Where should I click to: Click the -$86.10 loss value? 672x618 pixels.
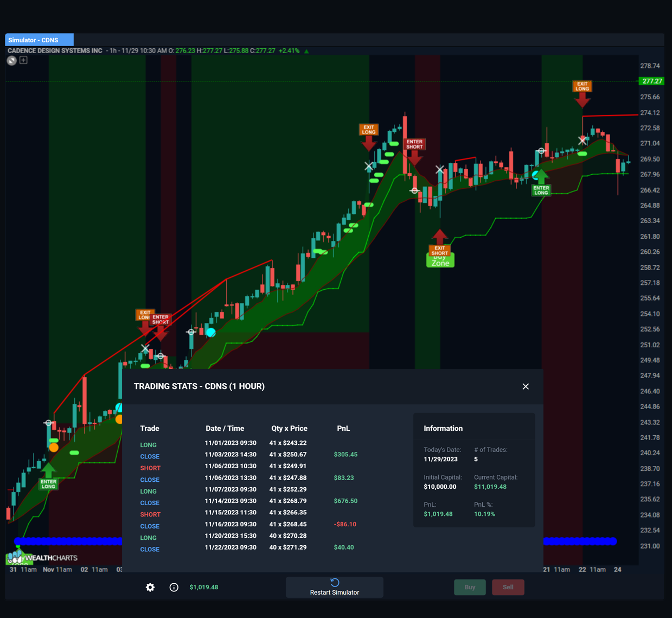345,524
